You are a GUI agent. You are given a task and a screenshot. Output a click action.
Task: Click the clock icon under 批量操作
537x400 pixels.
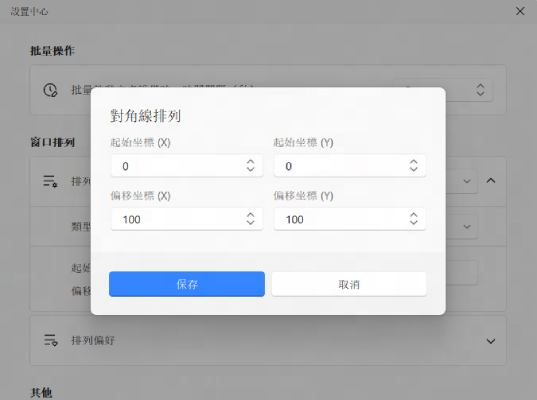pyautogui.click(x=50, y=90)
